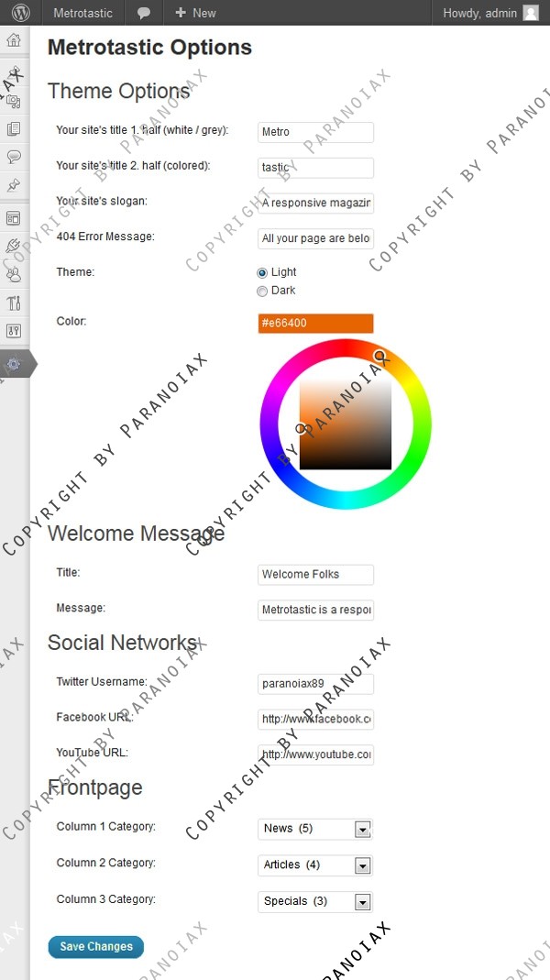Click the site title first half field
The image size is (550, 980).
[x=315, y=132]
